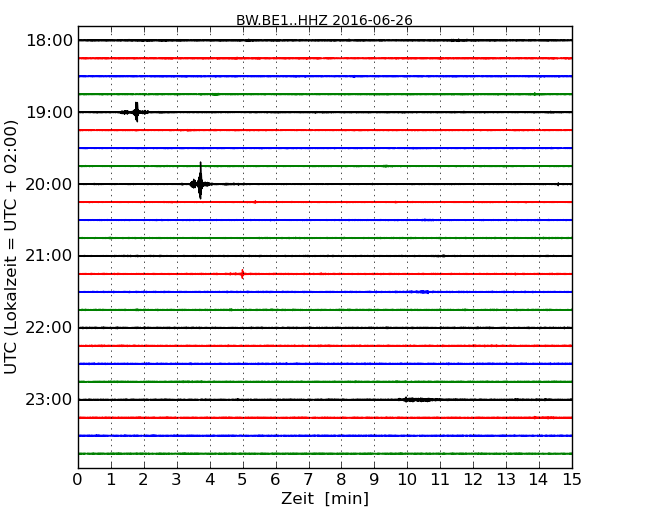Click the blue disturbance near minute 10.5
This screenshot has width=650, height=520.
point(422,292)
